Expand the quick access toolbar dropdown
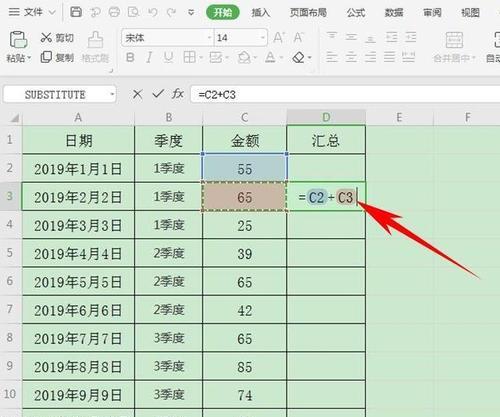 click(191, 13)
